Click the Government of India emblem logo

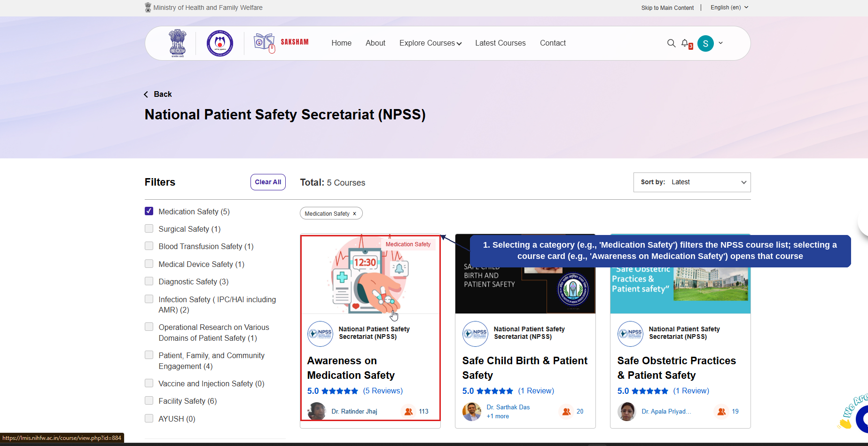coord(178,43)
